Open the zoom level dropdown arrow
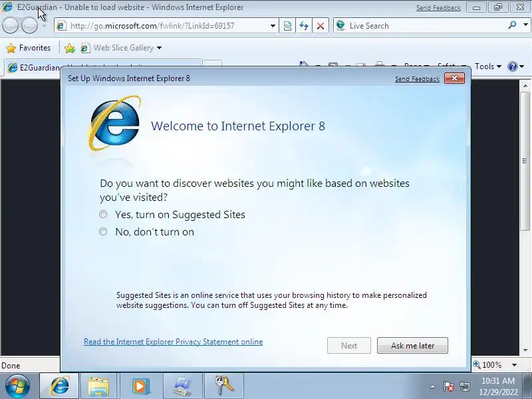 514,365
